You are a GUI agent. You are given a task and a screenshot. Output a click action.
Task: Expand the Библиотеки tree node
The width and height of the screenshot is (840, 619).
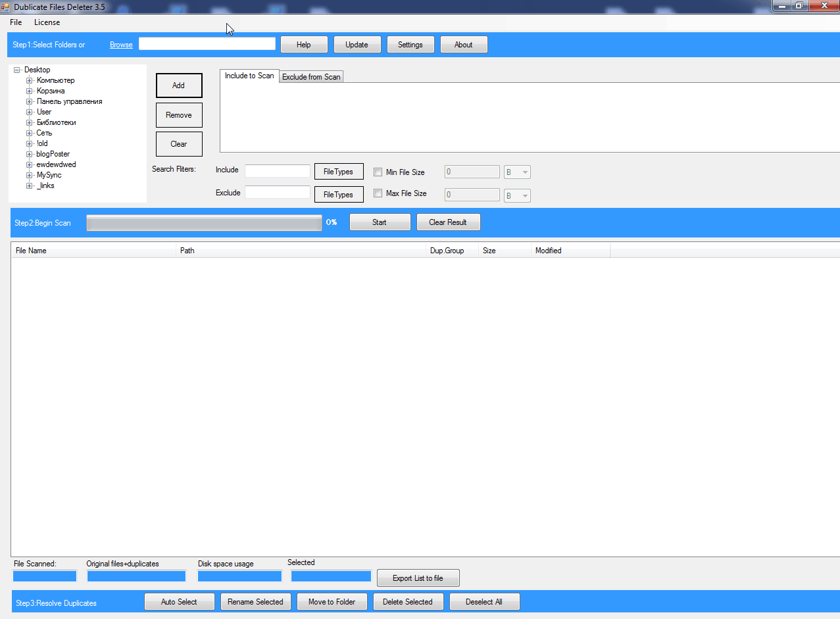[30, 122]
